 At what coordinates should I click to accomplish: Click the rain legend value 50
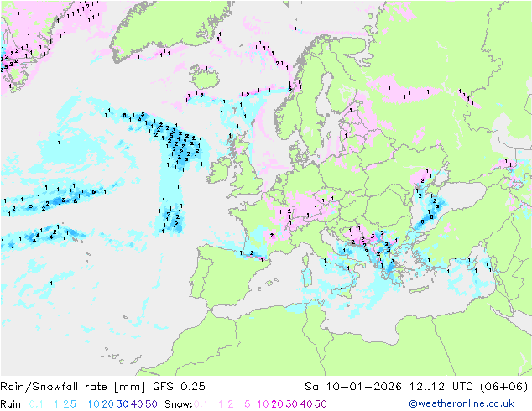point(151,404)
